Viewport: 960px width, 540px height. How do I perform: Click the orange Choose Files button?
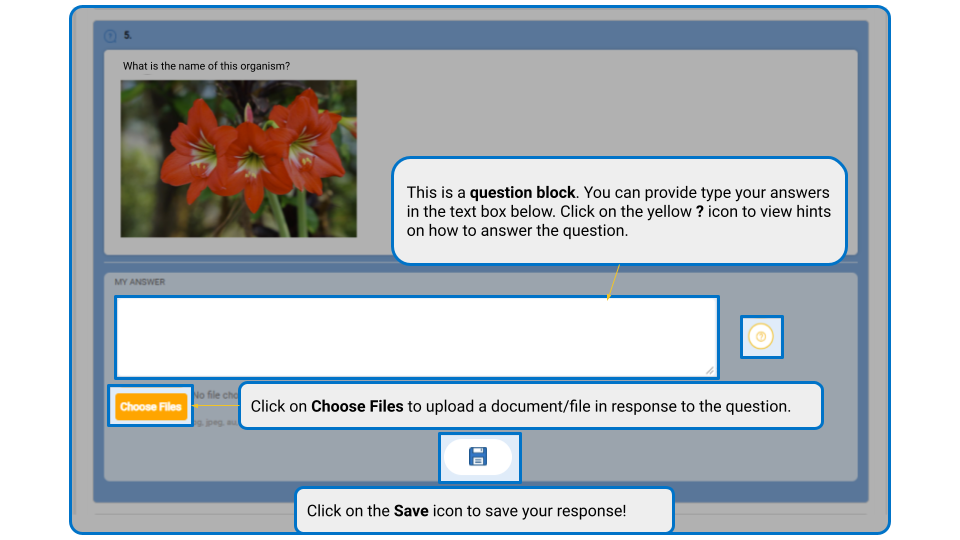click(x=151, y=407)
